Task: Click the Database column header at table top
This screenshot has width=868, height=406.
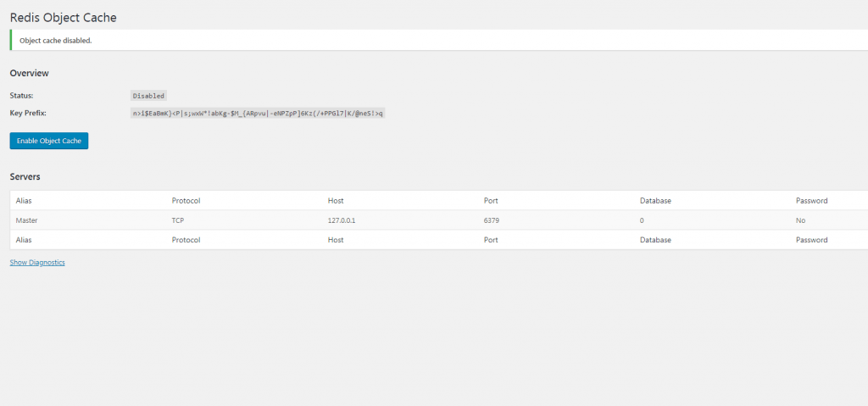Action: coord(655,201)
